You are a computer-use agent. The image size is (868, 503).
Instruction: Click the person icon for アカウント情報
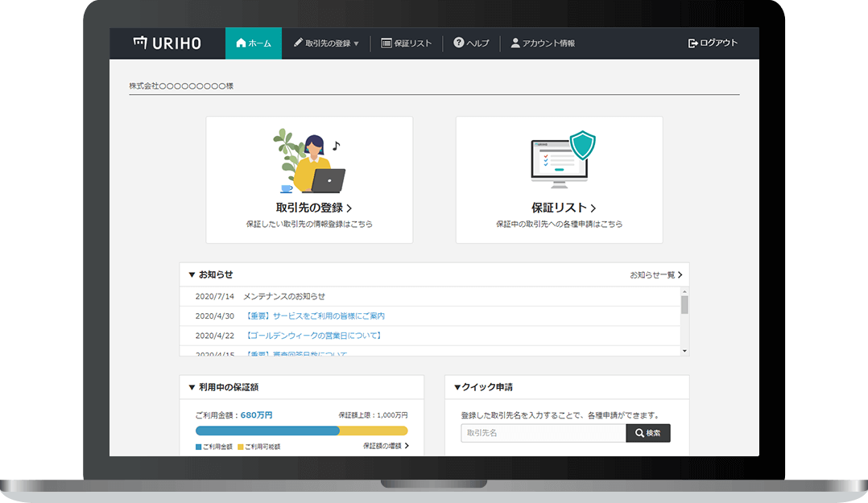click(x=515, y=43)
